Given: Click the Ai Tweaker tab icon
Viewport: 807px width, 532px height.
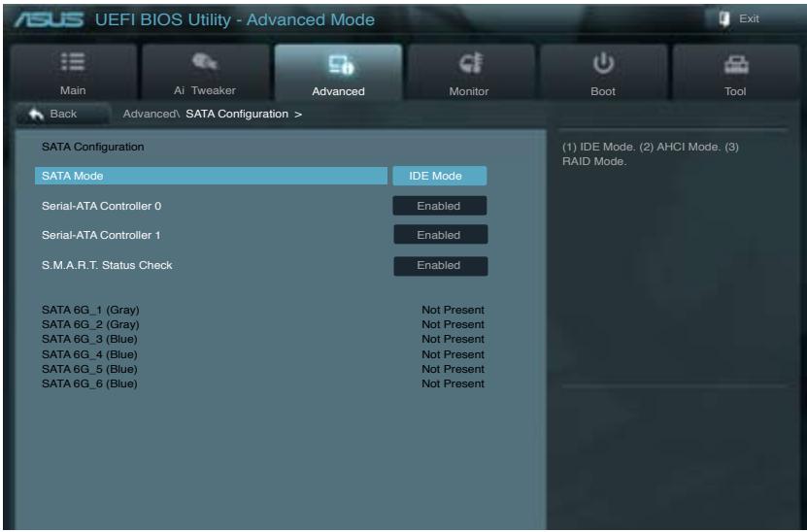Looking at the screenshot, I should (x=204, y=61).
